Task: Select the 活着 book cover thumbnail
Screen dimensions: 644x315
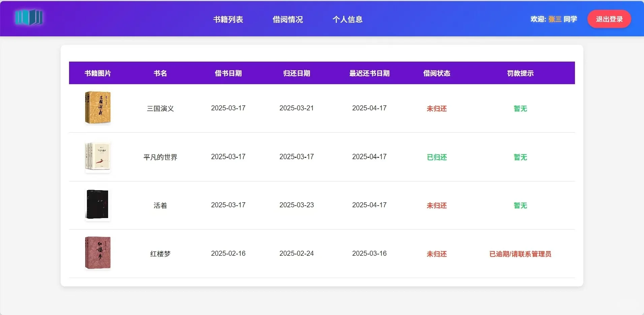Action: pos(97,205)
